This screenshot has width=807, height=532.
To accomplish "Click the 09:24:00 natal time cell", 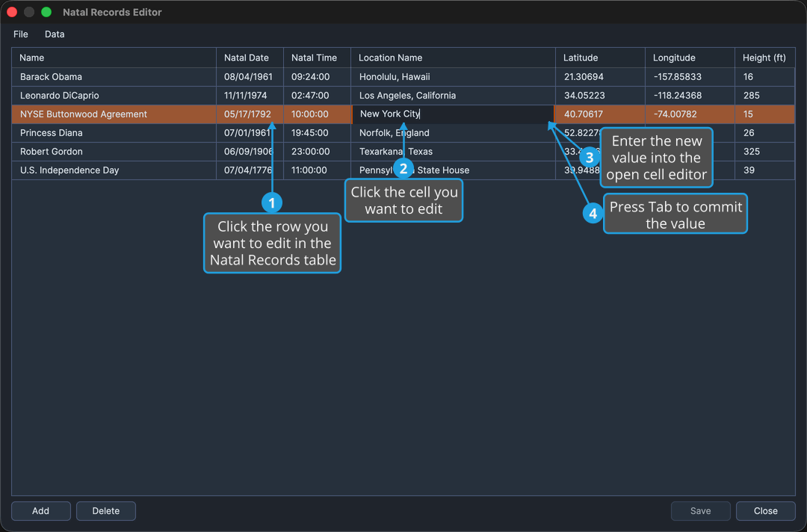I will (x=317, y=77).
